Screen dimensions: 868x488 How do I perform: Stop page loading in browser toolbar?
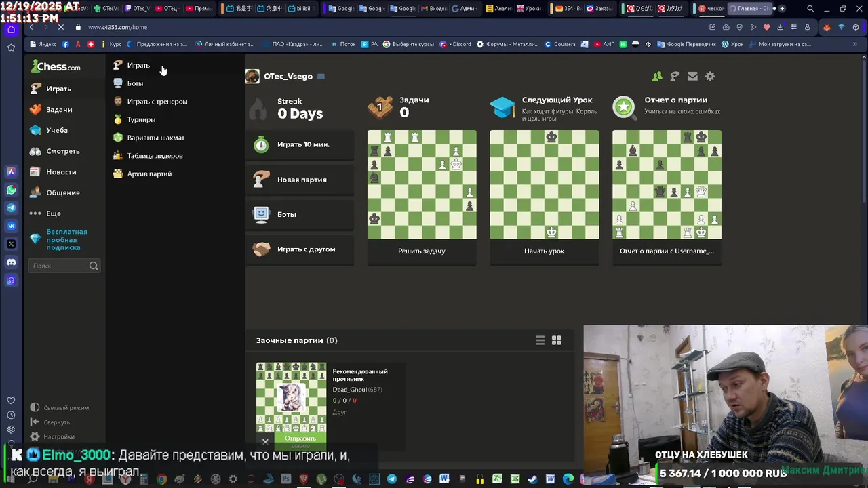click(x=60, y=27)
